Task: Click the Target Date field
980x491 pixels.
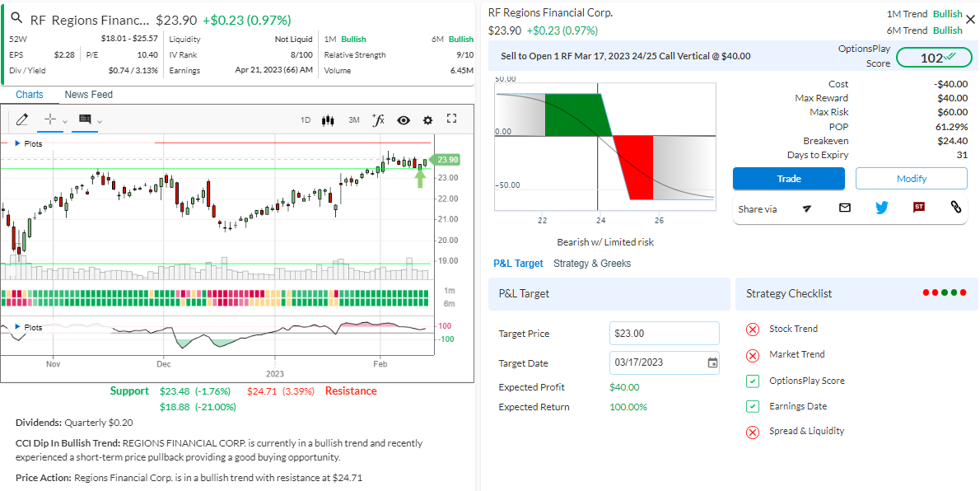Action: pos(665,362)
